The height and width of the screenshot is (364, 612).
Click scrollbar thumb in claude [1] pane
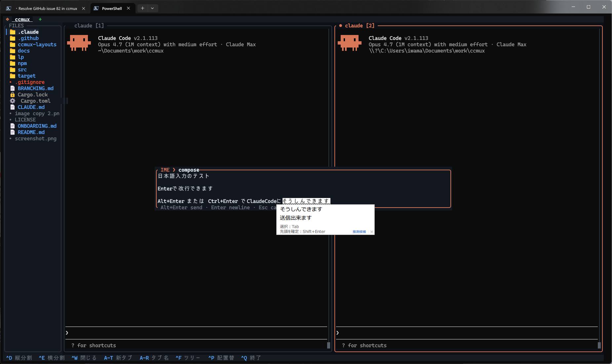click(x=328, y=345)
